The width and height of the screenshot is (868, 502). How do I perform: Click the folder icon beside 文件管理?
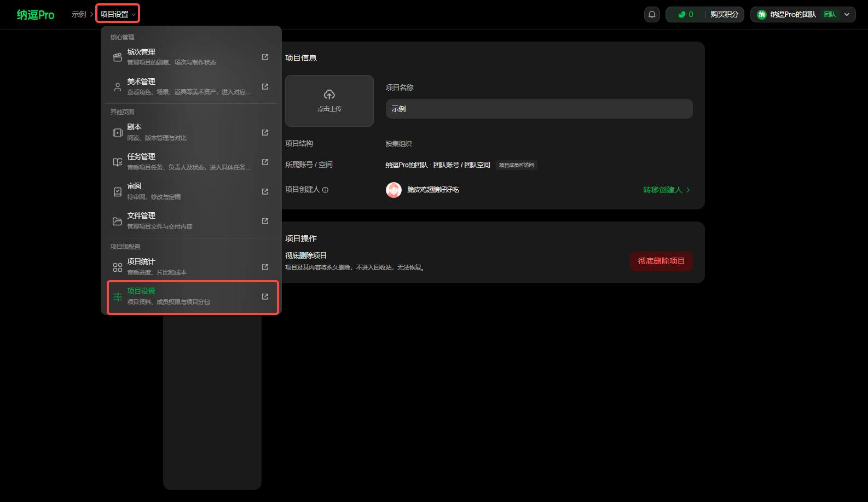pyautogui.click(x=117, y=221)
